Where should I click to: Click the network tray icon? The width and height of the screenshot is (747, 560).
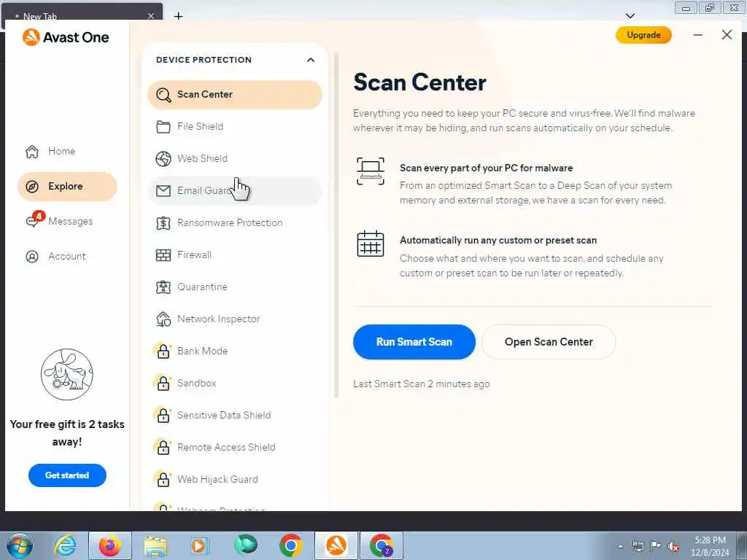pos(638,547)
